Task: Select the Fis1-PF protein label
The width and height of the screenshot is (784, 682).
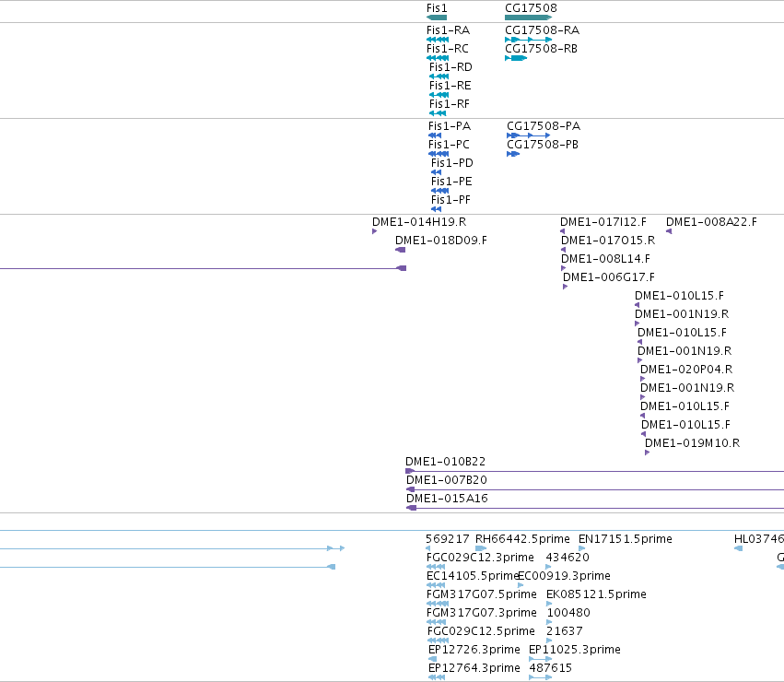Action: coord(451,200)
